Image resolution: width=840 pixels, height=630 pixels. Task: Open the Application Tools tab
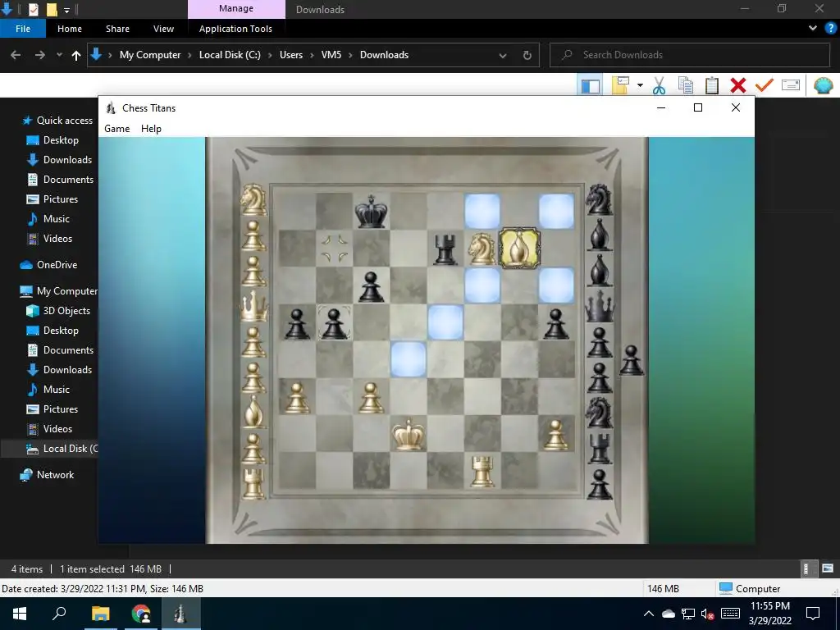tap(235, 29)
